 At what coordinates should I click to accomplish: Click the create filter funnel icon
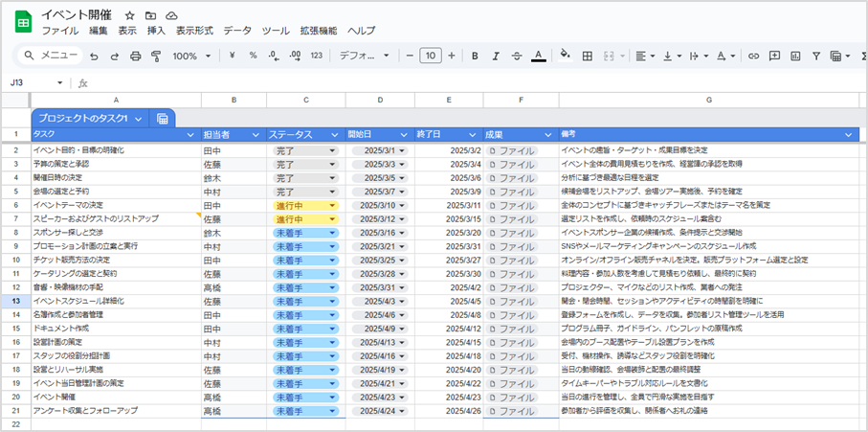tap(816, 56)
